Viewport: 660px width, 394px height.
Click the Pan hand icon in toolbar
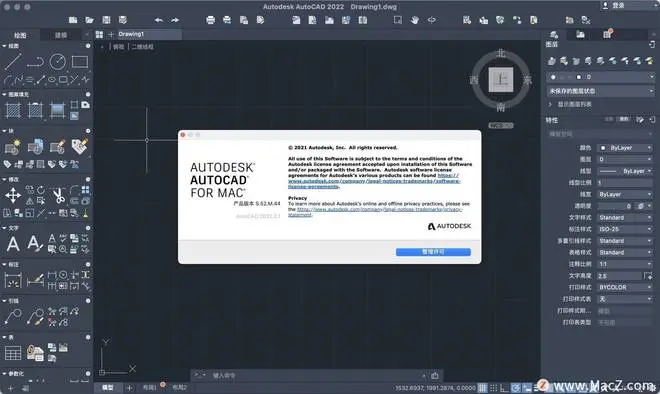coord(415,20)
